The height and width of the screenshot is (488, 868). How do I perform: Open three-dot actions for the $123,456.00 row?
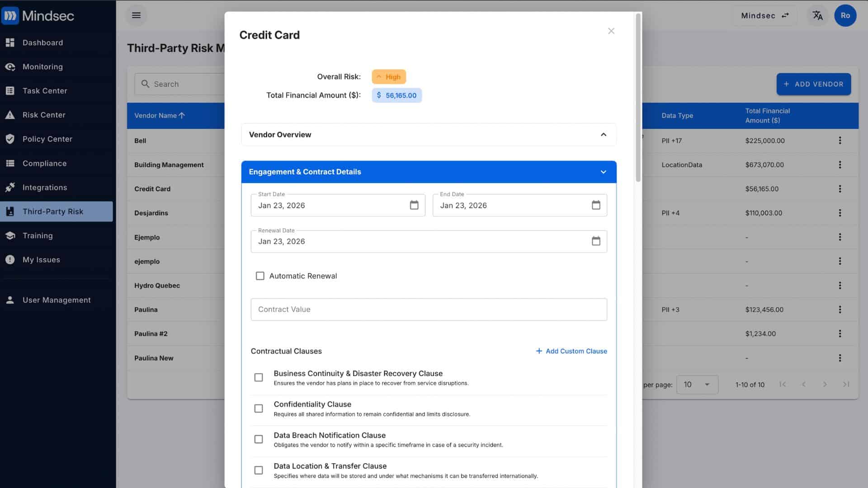click(x=840, y=310)
